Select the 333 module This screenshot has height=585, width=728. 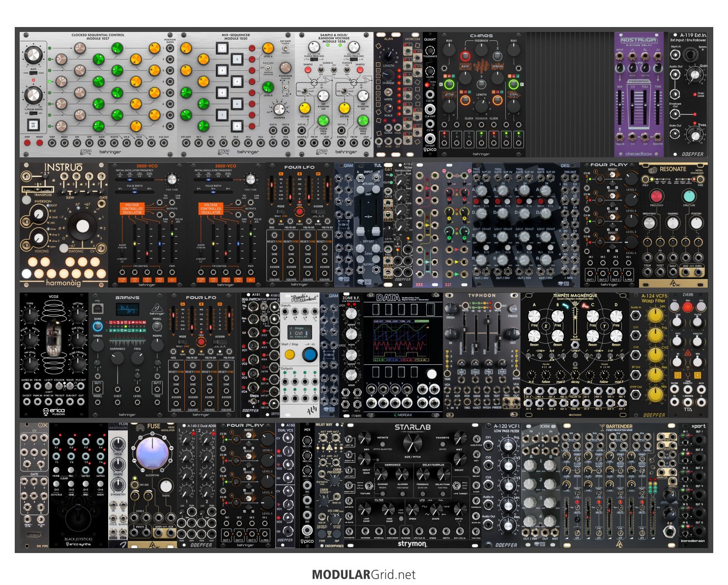pyautogui.click(x=428, y=224)
